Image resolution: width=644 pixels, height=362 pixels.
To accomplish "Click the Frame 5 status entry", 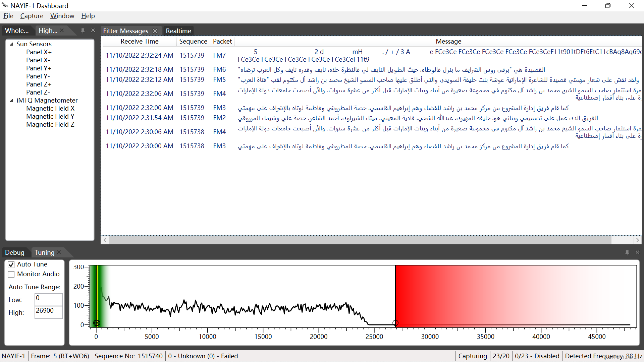I will click(x=60, y=356).
